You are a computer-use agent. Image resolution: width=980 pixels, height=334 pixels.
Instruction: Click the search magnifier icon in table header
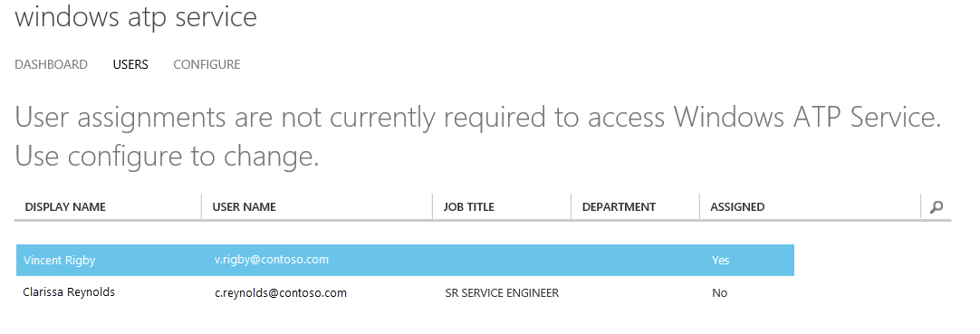(936, 206)
